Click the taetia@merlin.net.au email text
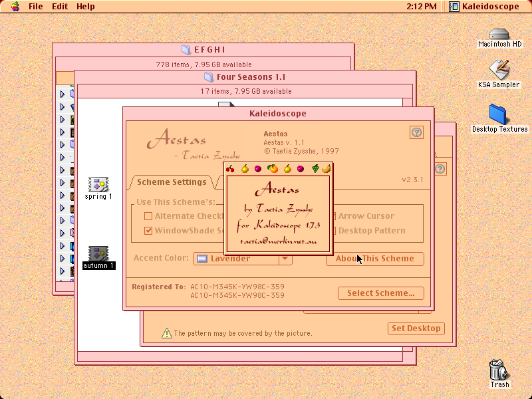The image size is (532, 399). pos(278,241)
